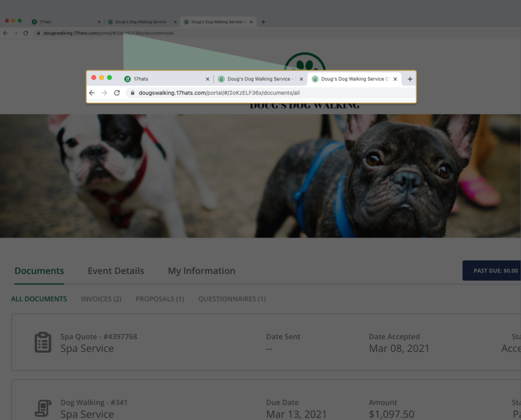Filter by PROPOSALS (1)
Viewport: 521px width, 420px height.
pyautogui.click(x=160, y=299)
